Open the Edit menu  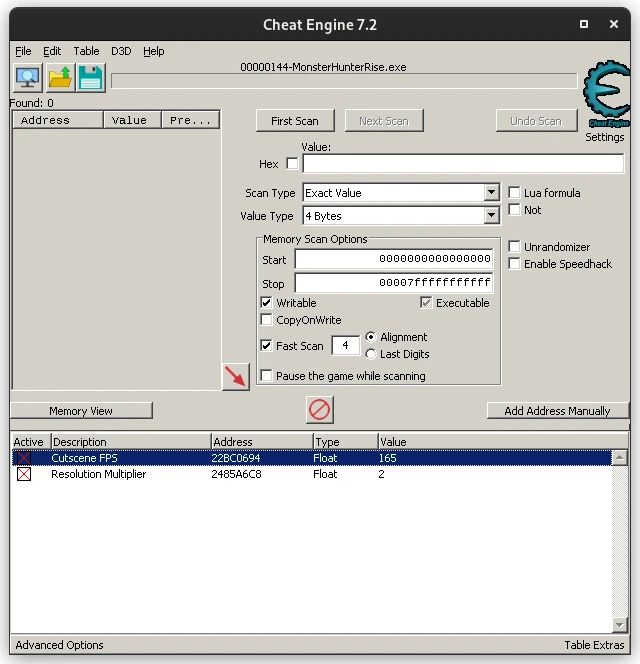point(52,51)
